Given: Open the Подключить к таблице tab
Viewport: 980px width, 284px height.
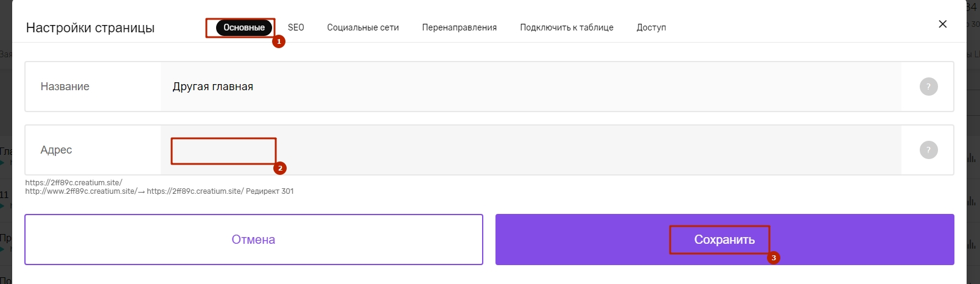Looking at the screenshot, I should tap(567, 27).
